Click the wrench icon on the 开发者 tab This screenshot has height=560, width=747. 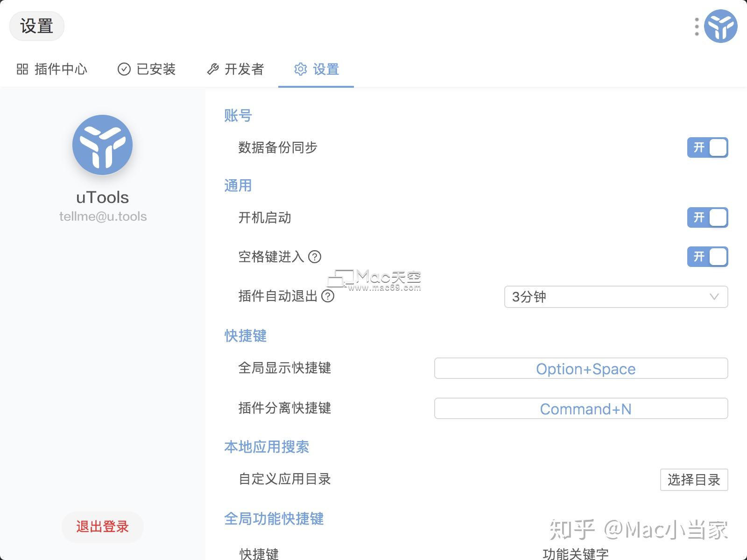click(213, 69)
